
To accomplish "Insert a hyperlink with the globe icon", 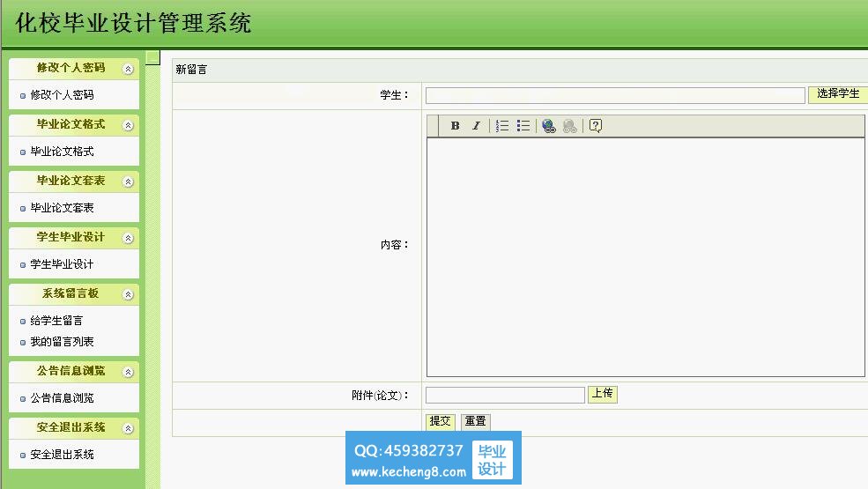I will click(549, 126).
